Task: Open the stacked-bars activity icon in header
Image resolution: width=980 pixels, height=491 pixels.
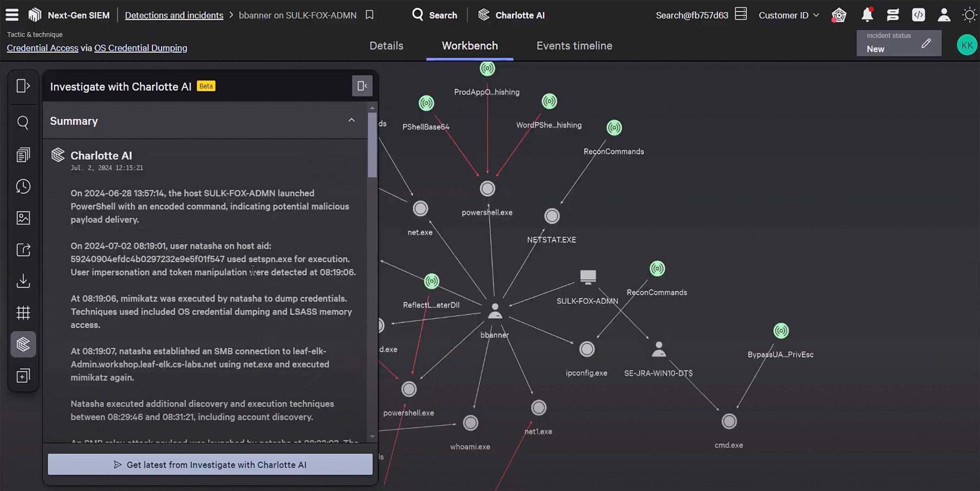Action: click(893, 15)
